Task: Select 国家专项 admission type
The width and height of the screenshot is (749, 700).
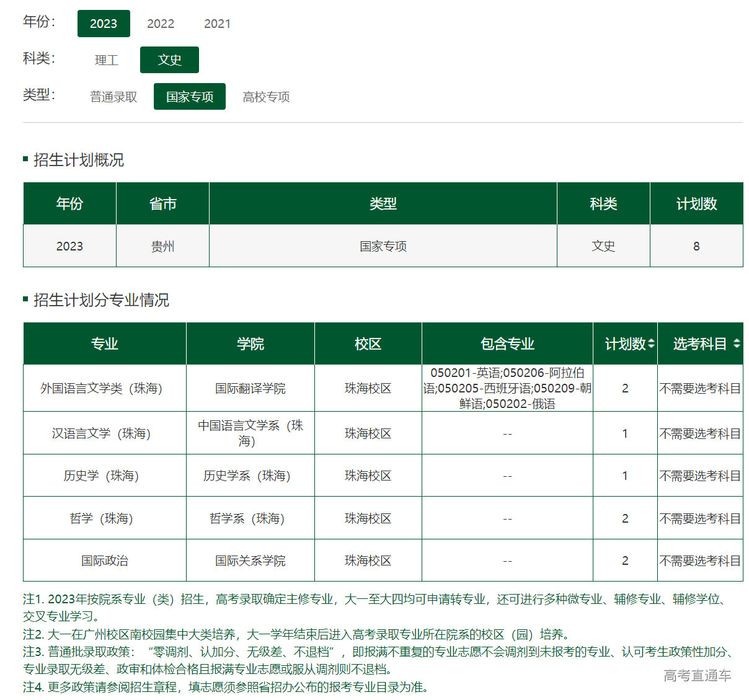Action: click(x=190, y=97)
